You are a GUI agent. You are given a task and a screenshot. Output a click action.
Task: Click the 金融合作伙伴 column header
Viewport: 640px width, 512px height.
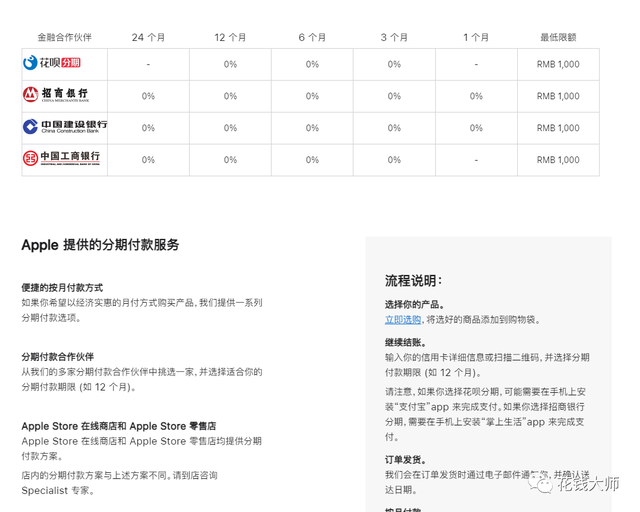pos(64,37)
